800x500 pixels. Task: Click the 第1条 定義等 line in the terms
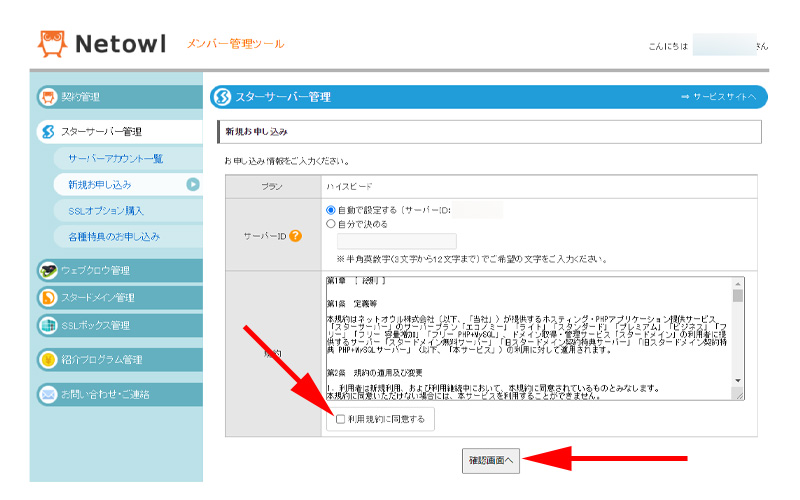pos(352,304)
